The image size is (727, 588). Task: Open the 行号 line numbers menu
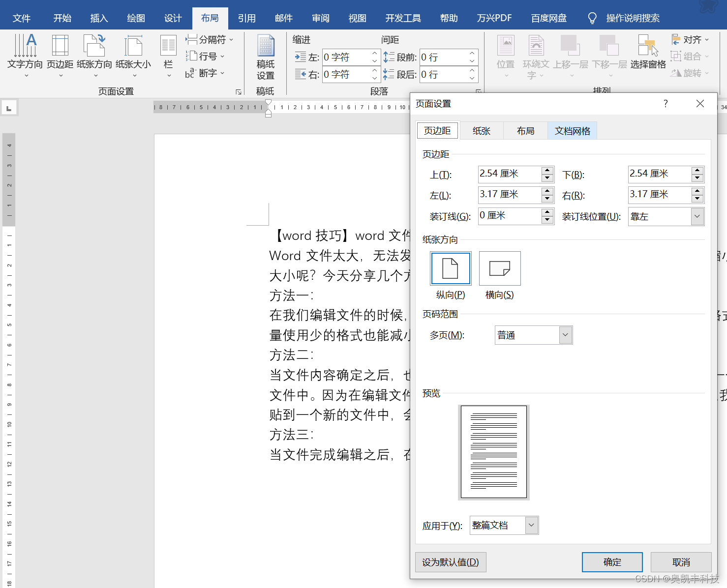(x=205, y=56)
